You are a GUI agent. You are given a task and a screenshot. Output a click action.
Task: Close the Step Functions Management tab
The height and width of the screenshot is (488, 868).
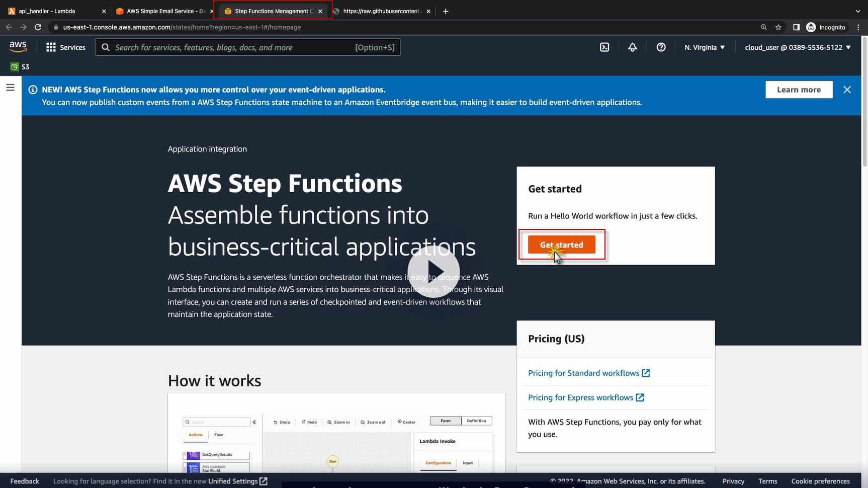(x=320, y=11)
